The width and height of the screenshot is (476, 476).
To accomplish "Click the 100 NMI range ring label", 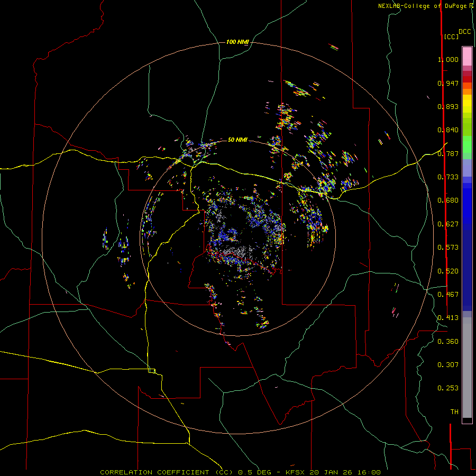I will (x=237, y=42).
